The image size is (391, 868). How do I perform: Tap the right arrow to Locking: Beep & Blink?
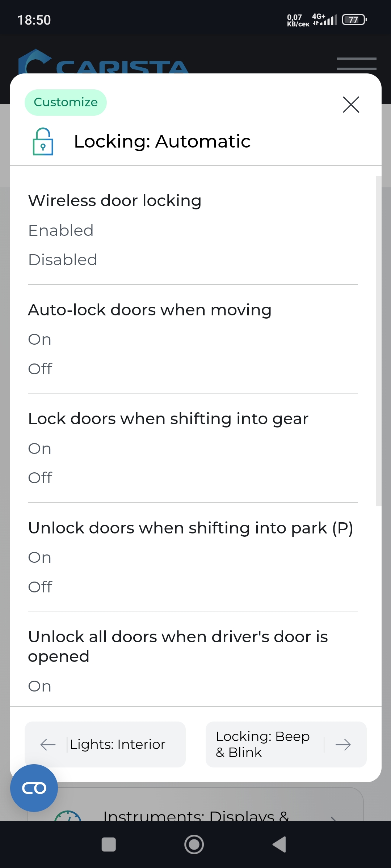tap(342, 744)
